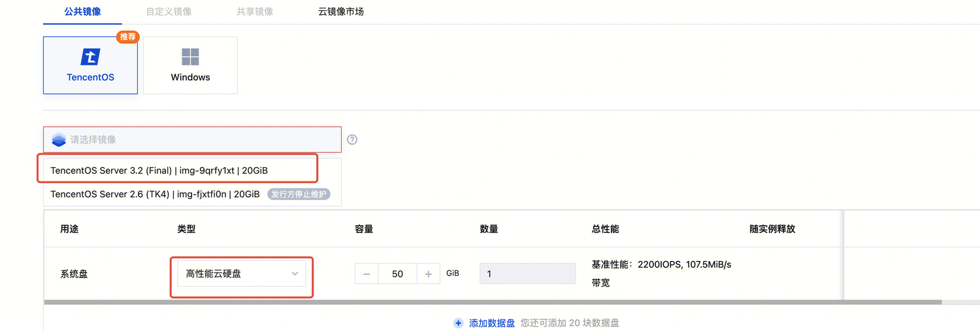Screen dimensions: 980x331
Task: Click the plus icon beside 添加数据盘
Action: (459, 323)
